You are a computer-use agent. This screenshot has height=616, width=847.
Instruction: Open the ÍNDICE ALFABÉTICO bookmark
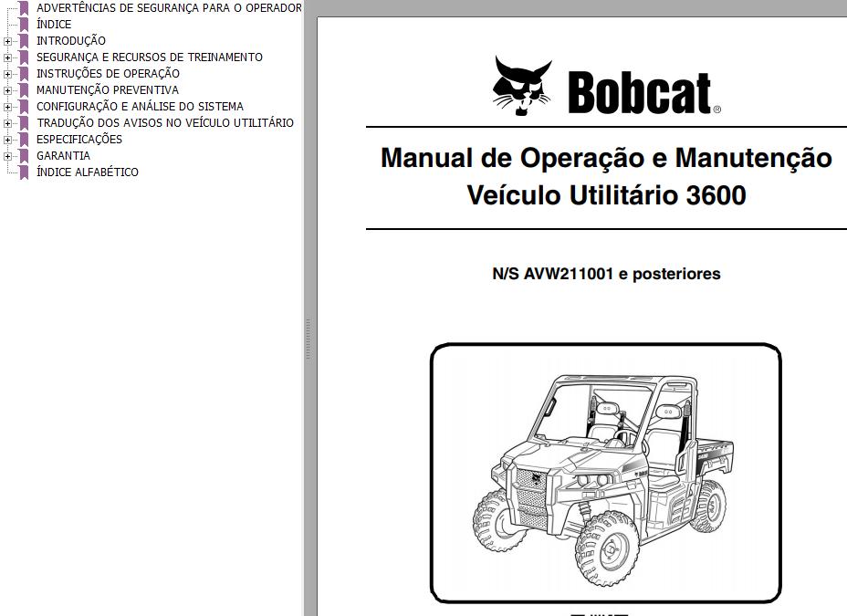point(88,172)
